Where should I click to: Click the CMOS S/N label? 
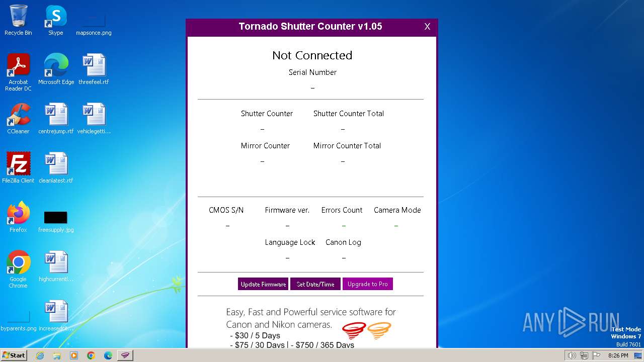click(x=226, y=210)
